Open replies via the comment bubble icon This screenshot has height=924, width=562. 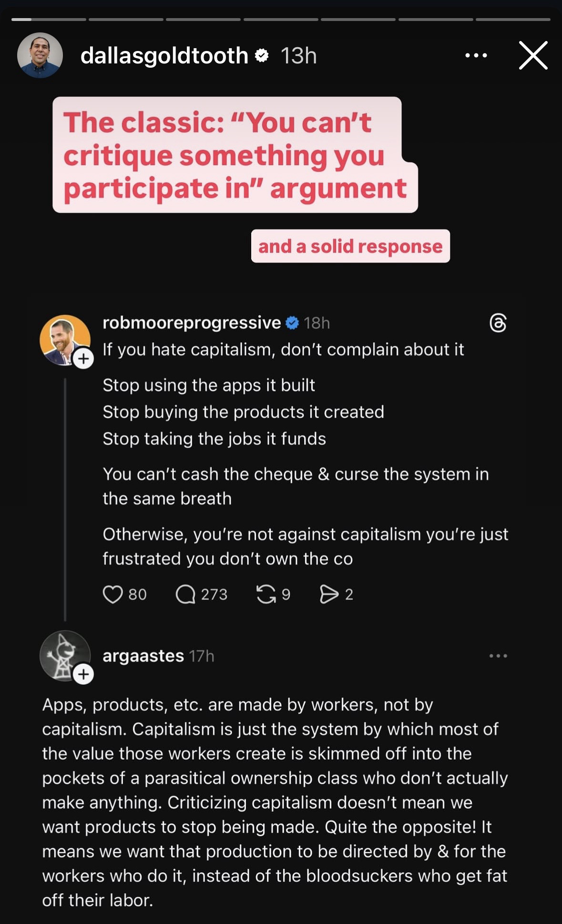(x=185, y=595)
